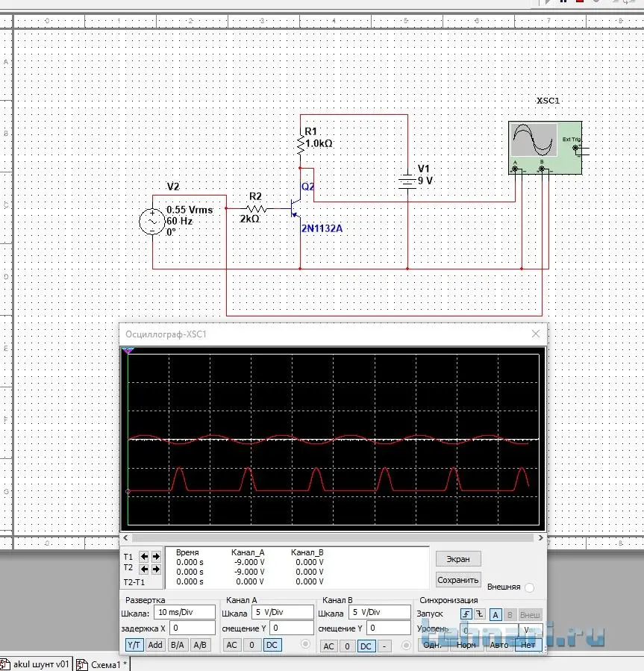Move cursor T1 right with arrow

[156, 556]
